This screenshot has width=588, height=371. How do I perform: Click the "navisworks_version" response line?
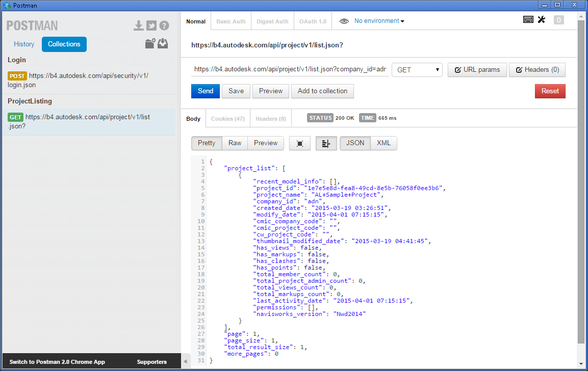click(310, 314)
